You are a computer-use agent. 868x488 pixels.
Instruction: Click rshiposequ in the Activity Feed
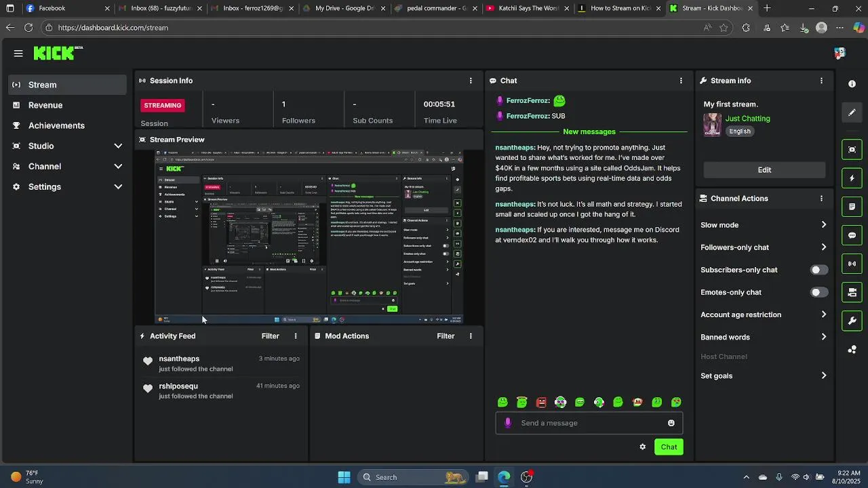point(178,386)
